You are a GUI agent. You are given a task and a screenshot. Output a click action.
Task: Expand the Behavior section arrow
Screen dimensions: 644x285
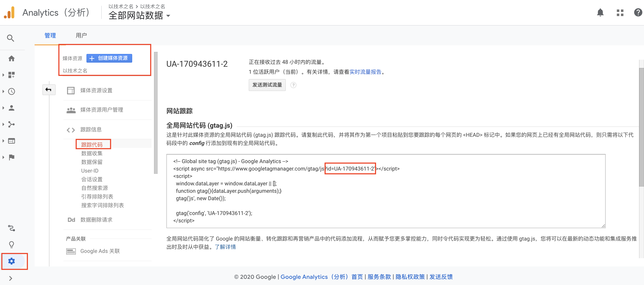3,141
